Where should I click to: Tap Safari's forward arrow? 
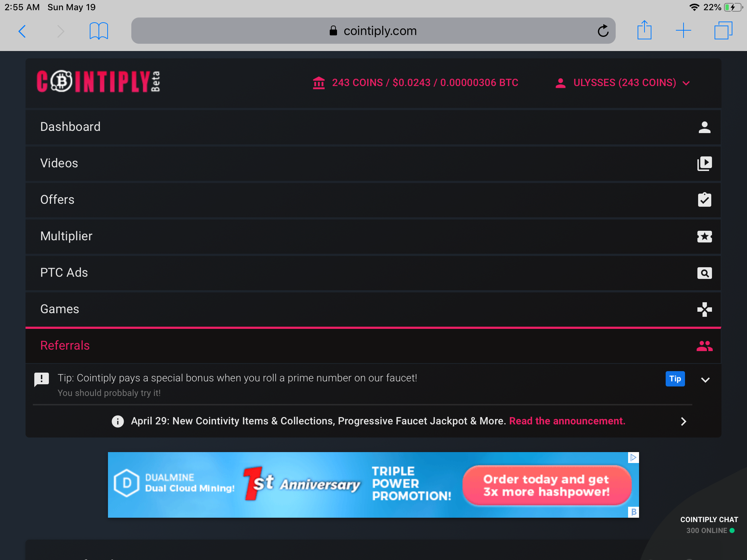[x=61, y=31]
